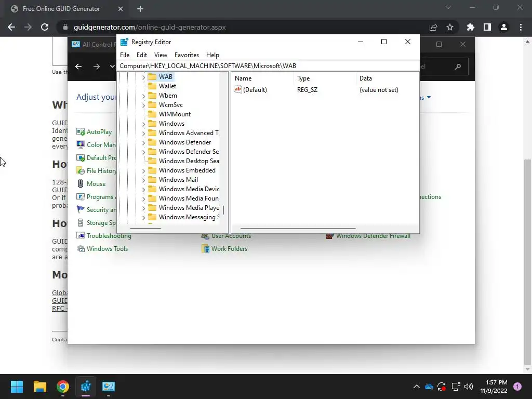Click the WAB folder icon

152,77
